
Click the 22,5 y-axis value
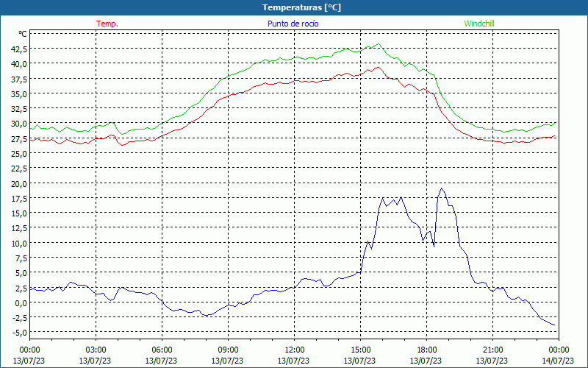click(x=19, y=169)
